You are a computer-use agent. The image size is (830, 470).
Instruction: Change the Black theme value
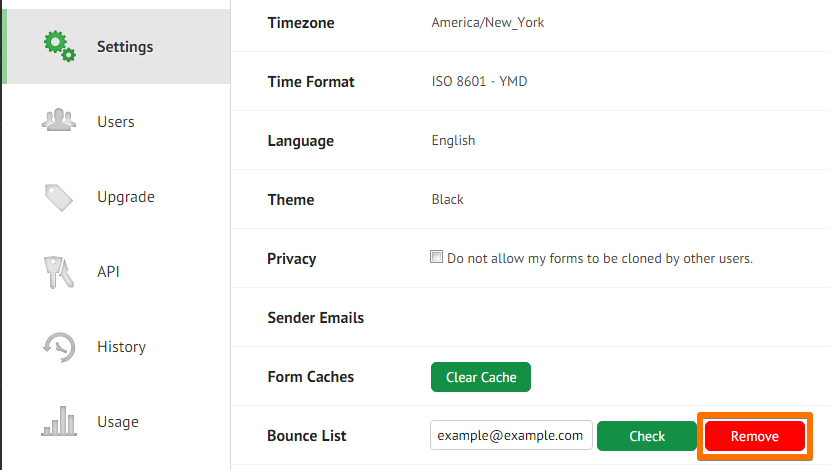tap(447, 199)
